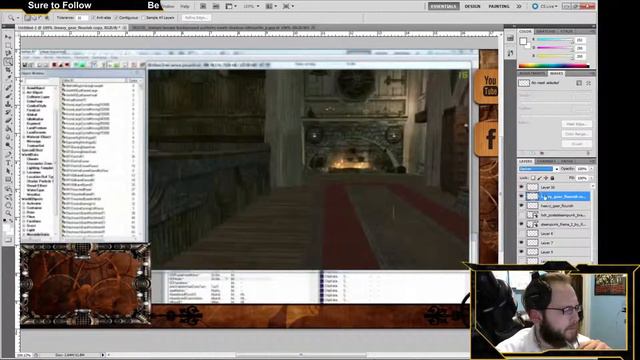Open the CS Live dropdown

(545, 6)
